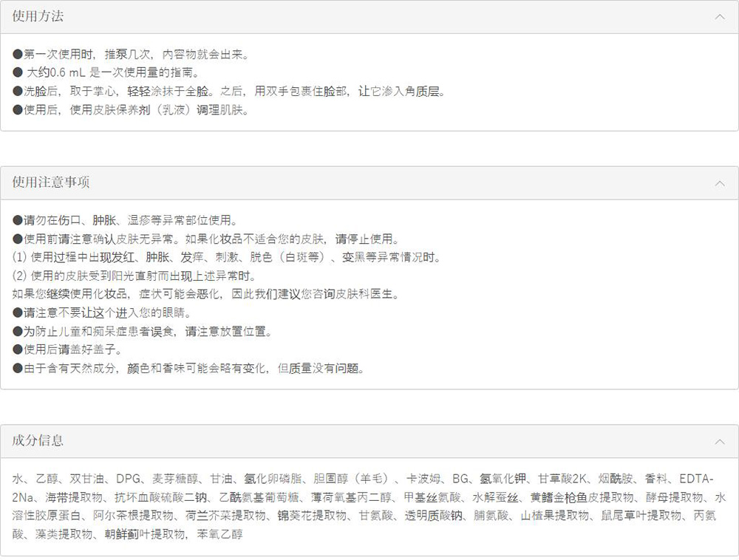Click the warning about 进入您的眼睛
This screenshot has width=739, height=560.
pos(102,313)
